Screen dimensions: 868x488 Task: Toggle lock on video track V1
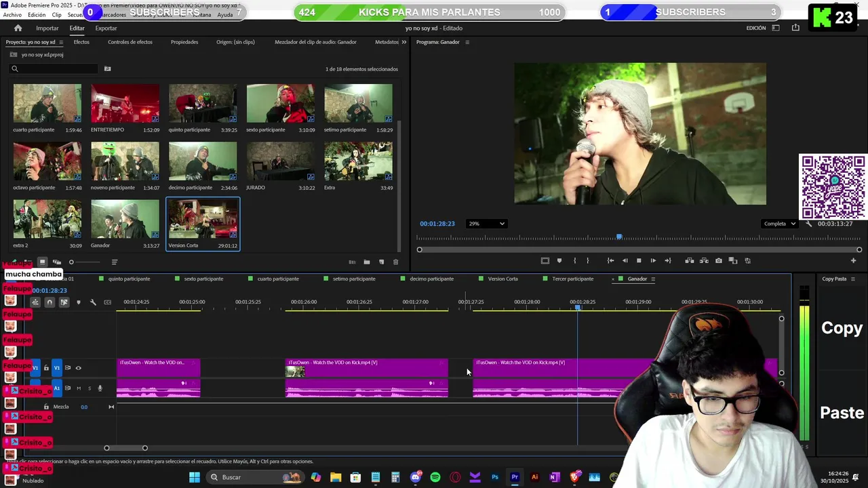coord(46,368)
